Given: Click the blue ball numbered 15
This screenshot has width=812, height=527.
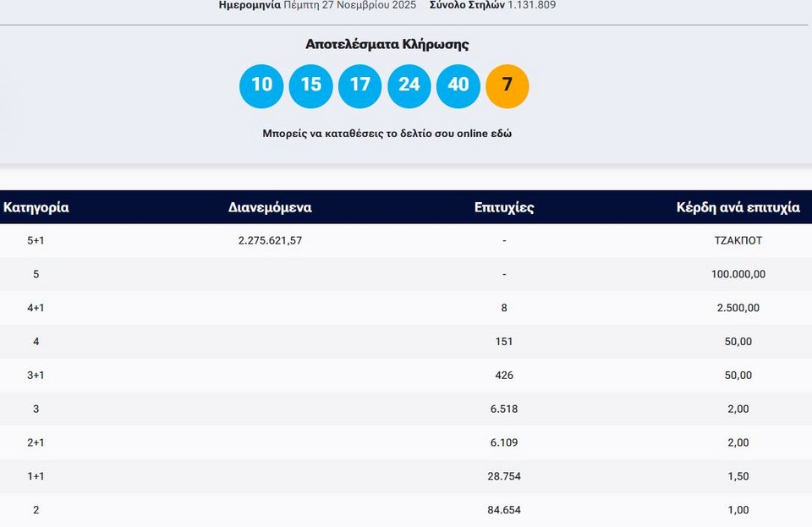Looking at the screenshot, I should 310,86.
